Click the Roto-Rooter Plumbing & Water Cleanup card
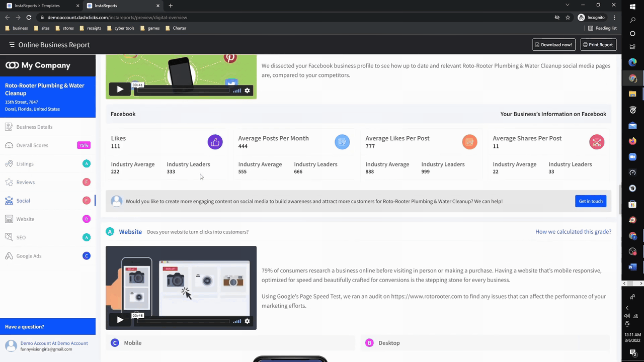This screenshot has width=644, height=362. (x=48, y=97)
